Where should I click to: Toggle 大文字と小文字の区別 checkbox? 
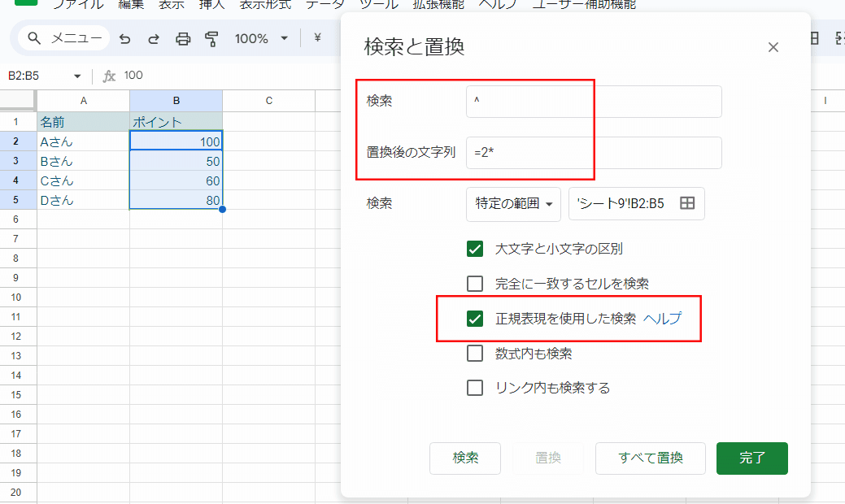(x=475, y=249)
